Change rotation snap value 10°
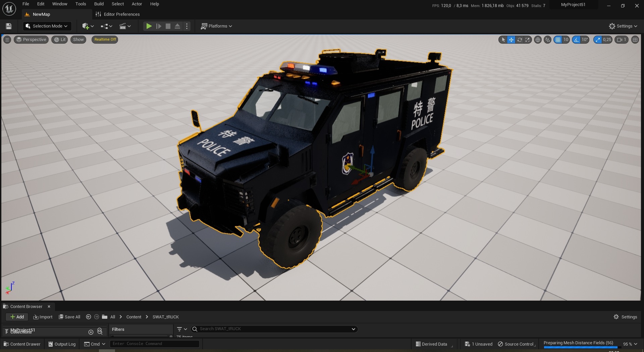Viewport: 644px width, 352px height. coord(585,40)
